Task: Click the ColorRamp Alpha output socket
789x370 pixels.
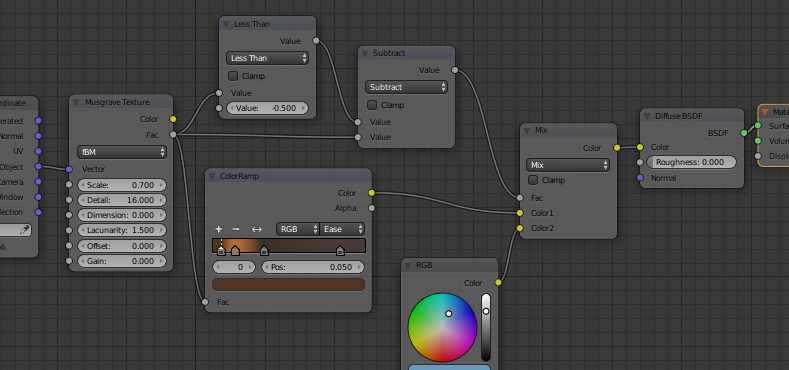Action: point(371,208)
